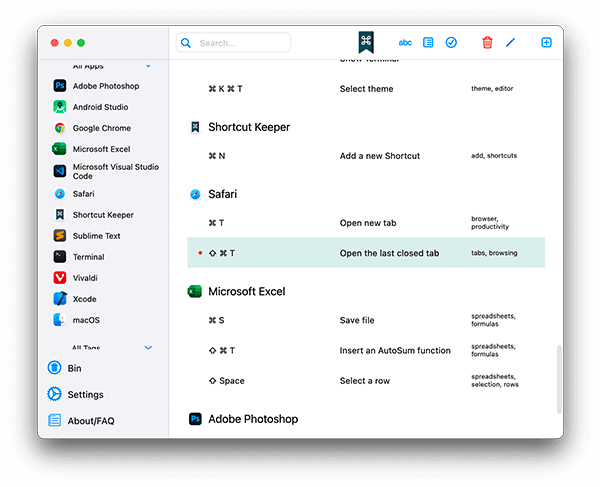
Task: Click the Sublime Text sidebar icon
Action: pos(60,236)
